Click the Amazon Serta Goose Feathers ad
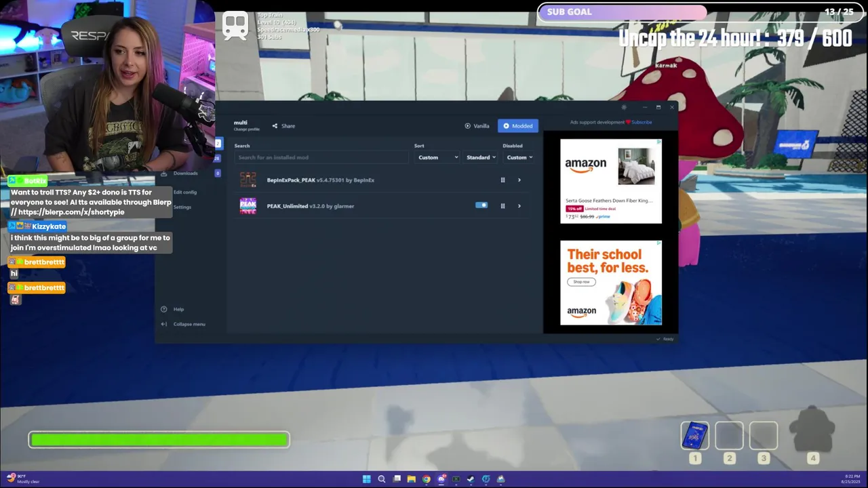This screenshot has height=488, width=868. coord(611,181)
